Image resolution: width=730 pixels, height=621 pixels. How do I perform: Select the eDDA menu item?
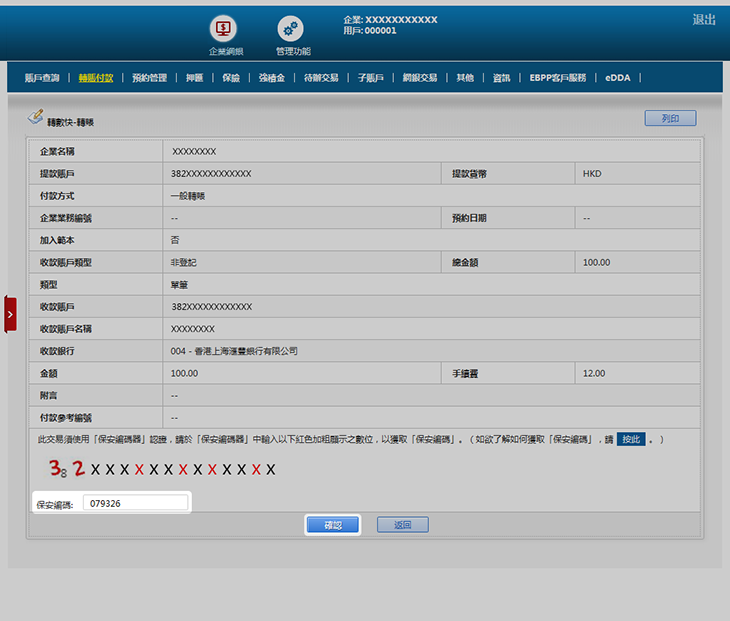coord(618,77)
